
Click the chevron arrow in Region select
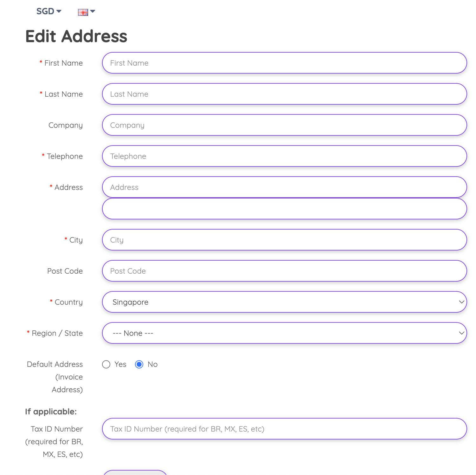(461, 333)
